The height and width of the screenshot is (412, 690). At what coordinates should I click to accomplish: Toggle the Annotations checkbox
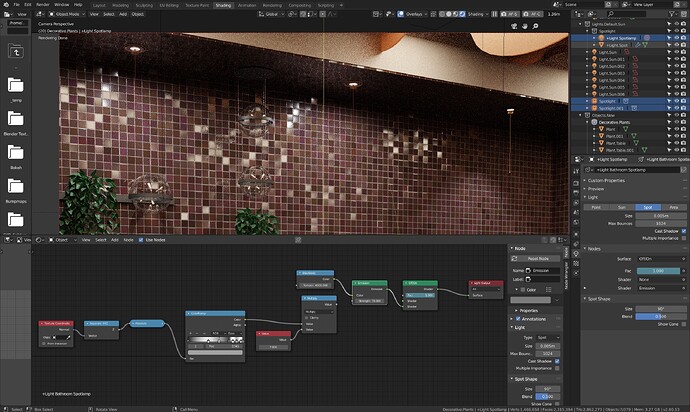point(518,319)
